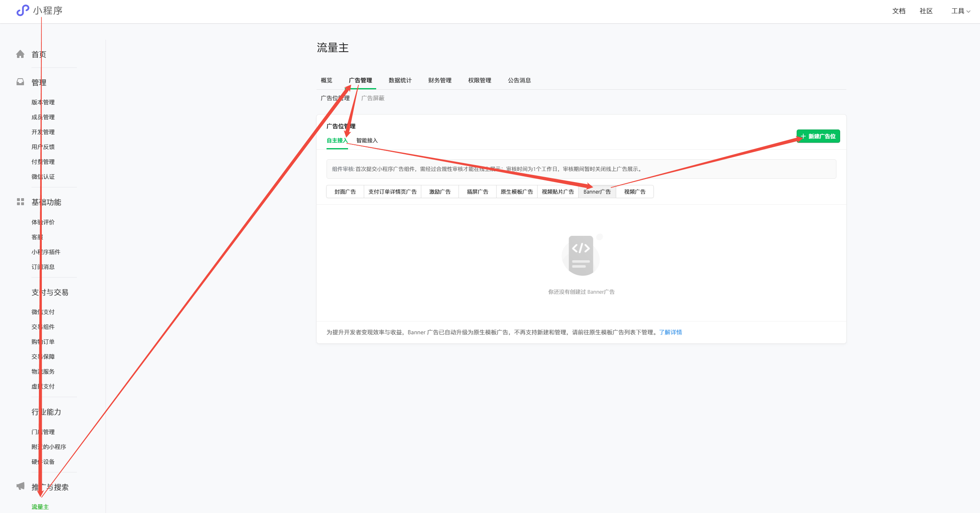
Task: Choose the 原生模板广告 ad type
Action: tap(516, 192)
